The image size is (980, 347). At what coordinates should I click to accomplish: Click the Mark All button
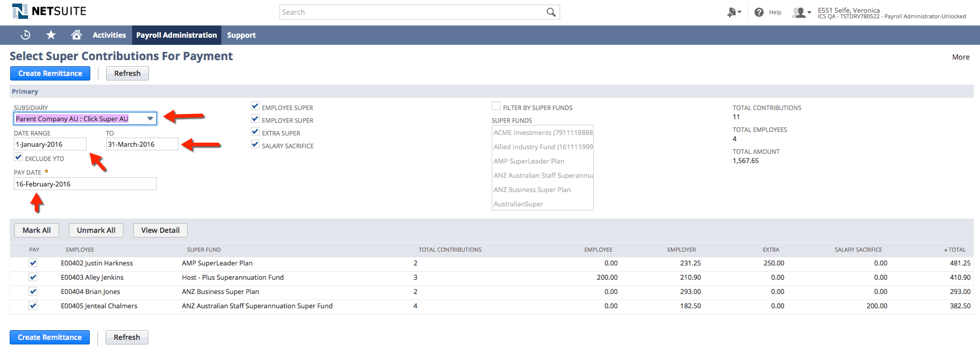[x=37, y=230]
